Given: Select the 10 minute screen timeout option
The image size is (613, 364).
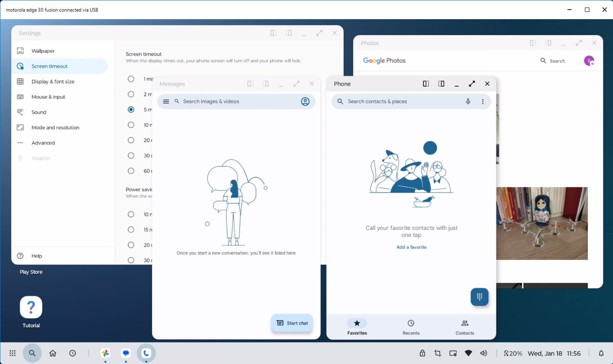Looking at the screenshot, I should click(x=131, y=125).
